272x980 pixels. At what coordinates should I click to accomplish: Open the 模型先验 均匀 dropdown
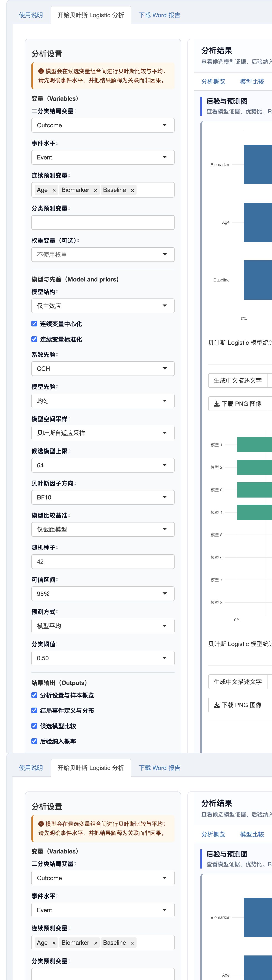pos(103,401)
